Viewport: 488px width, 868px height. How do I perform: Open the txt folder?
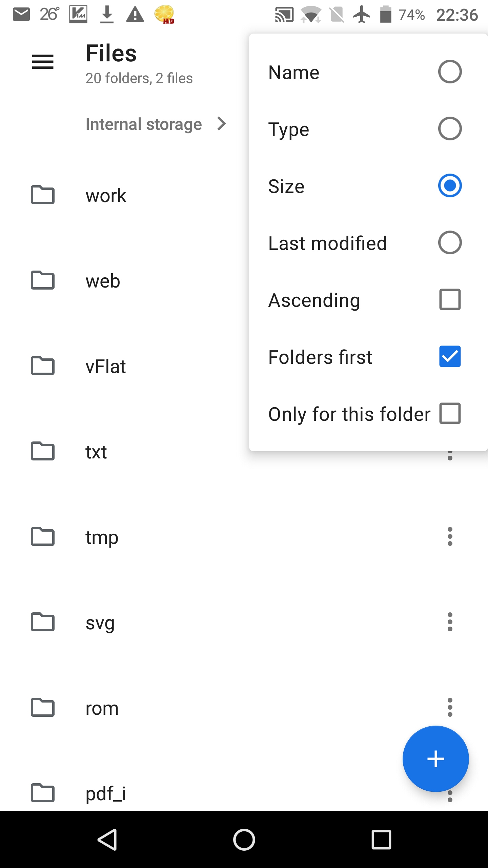[96, 452]
